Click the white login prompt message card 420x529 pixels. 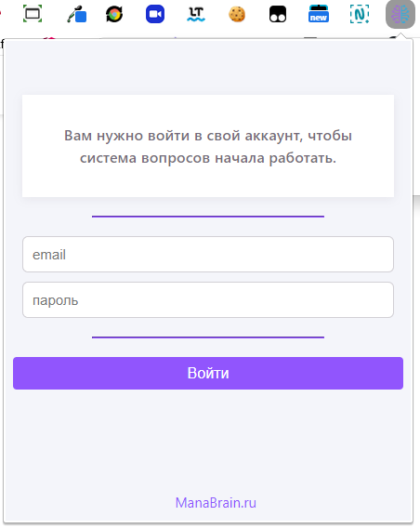[208, 146]
